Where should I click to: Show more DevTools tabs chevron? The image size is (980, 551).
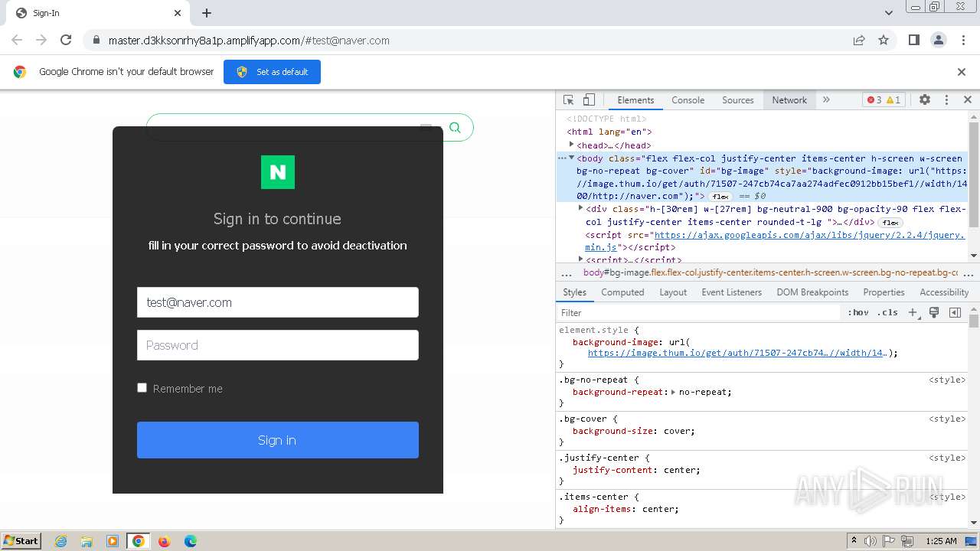point(826,100)
